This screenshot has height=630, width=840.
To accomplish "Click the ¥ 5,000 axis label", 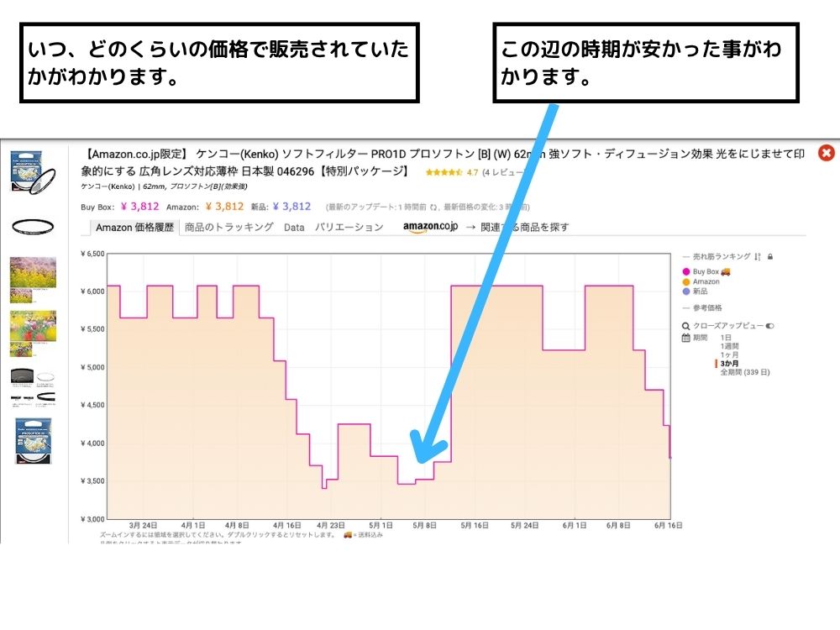I will point(92,368).
